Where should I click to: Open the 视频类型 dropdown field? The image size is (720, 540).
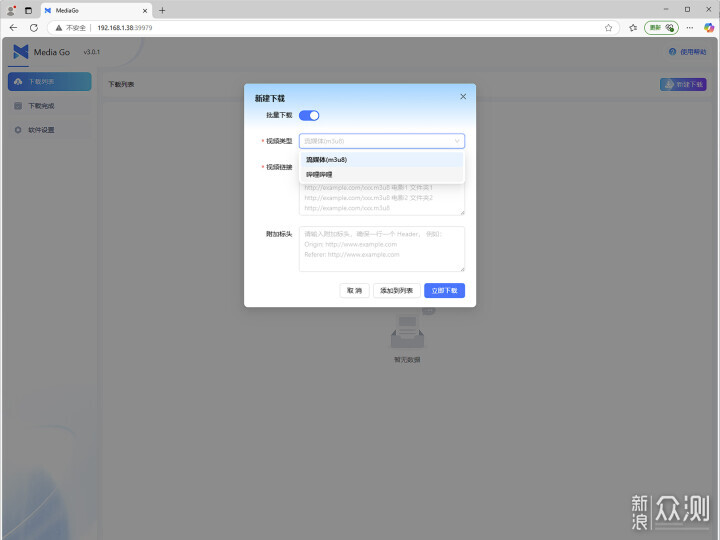coord(382,141)
